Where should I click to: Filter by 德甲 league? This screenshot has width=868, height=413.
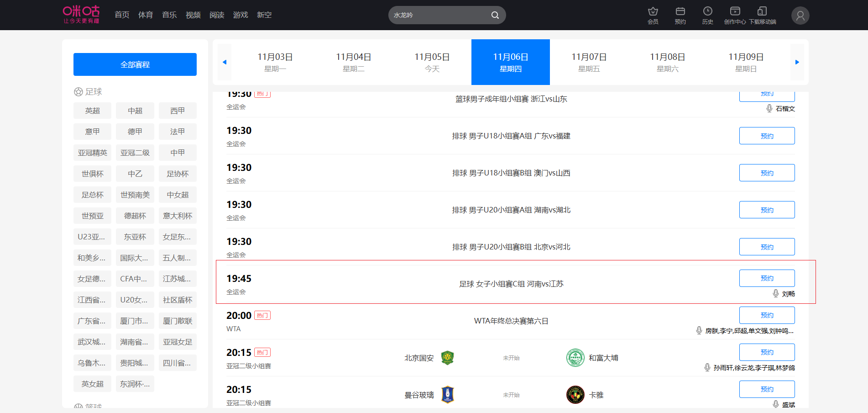pos(135,132)
